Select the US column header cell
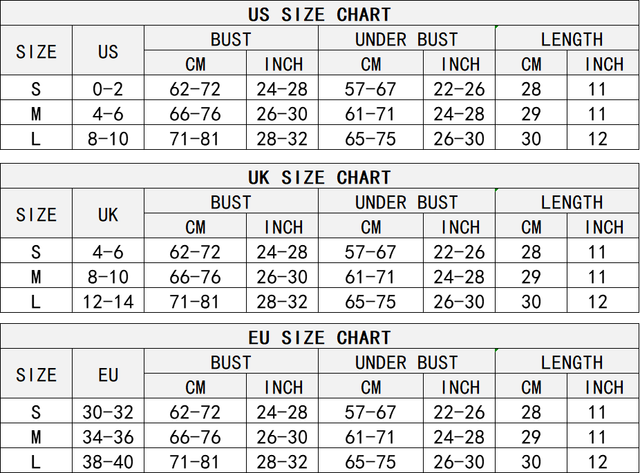 point(108,52)
